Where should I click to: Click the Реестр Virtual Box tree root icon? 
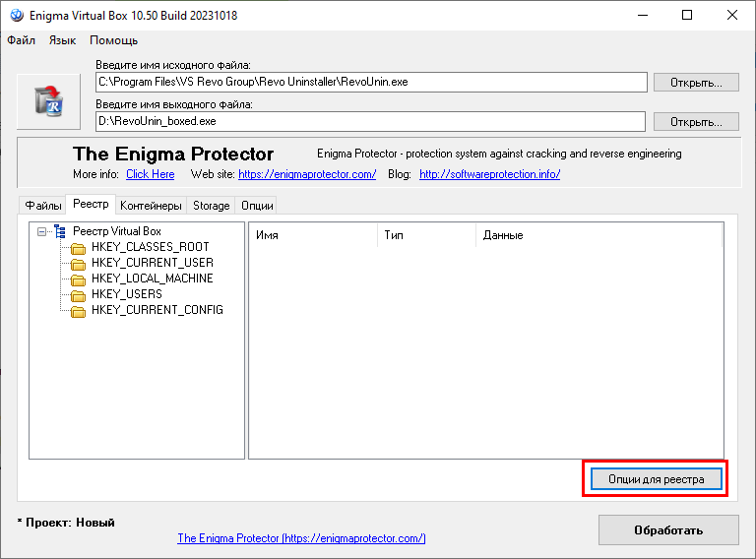[60, 231]
